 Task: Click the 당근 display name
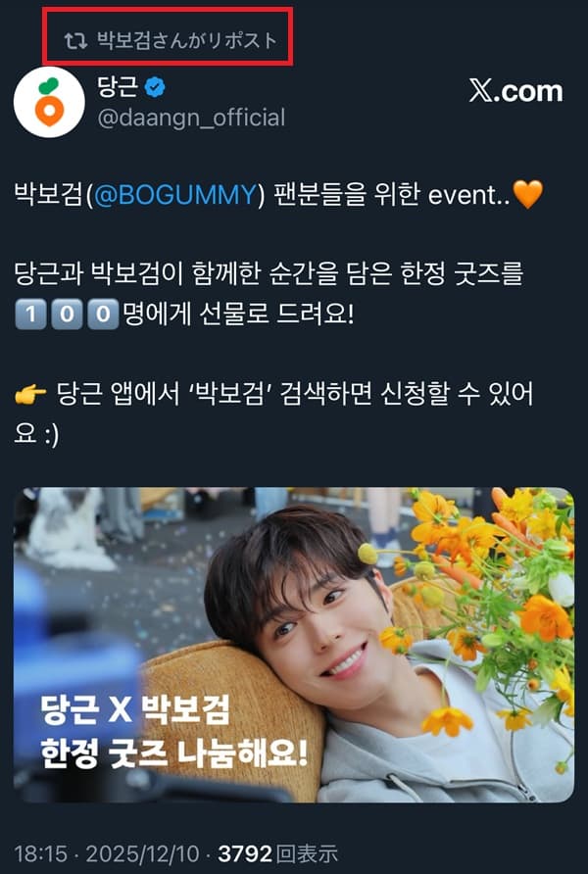(118, 87)
